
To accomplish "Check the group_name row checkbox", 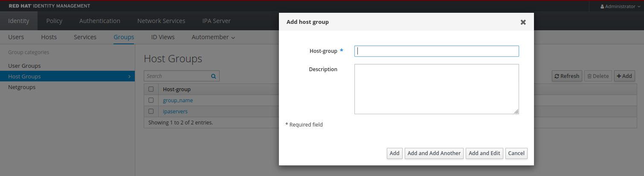I will (151, 101).
